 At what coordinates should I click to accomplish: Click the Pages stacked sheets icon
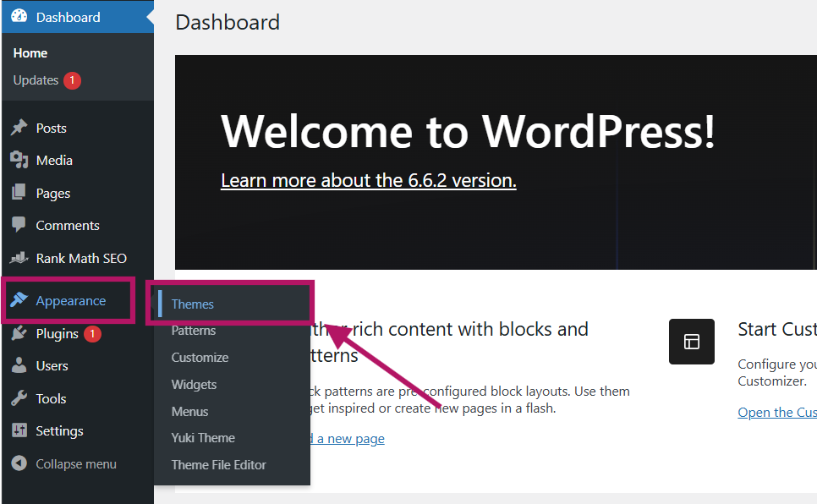coord(19,192)
